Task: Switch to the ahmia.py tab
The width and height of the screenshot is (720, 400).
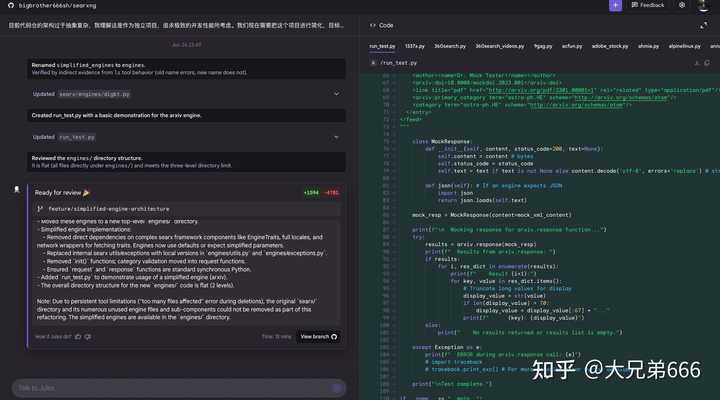Action: click(x=648, y=46)
